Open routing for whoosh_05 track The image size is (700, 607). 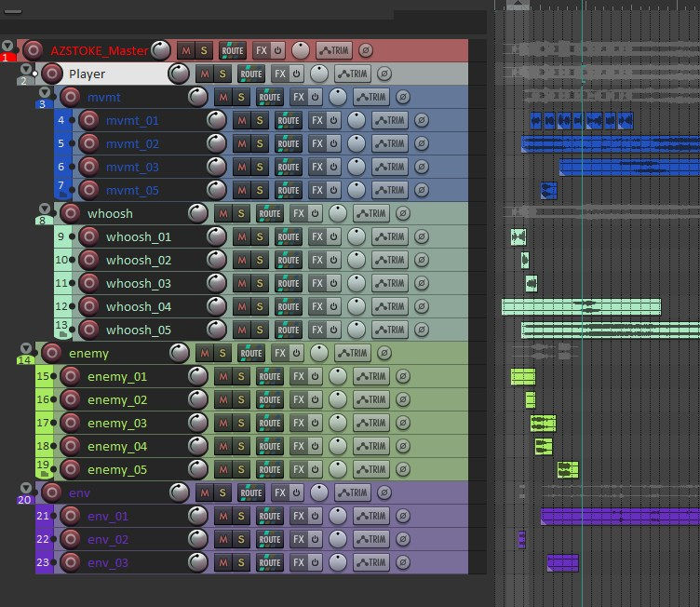pyautogui.click(x=289, y=330)
